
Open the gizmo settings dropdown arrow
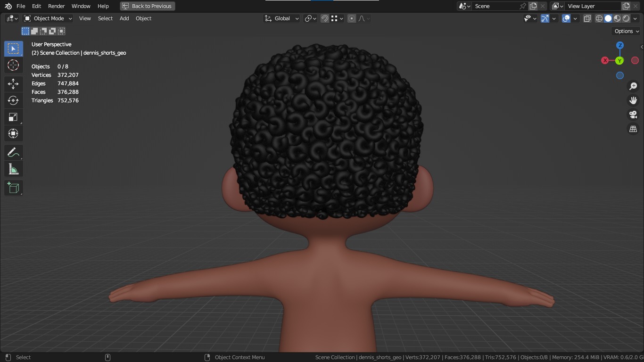554,18
